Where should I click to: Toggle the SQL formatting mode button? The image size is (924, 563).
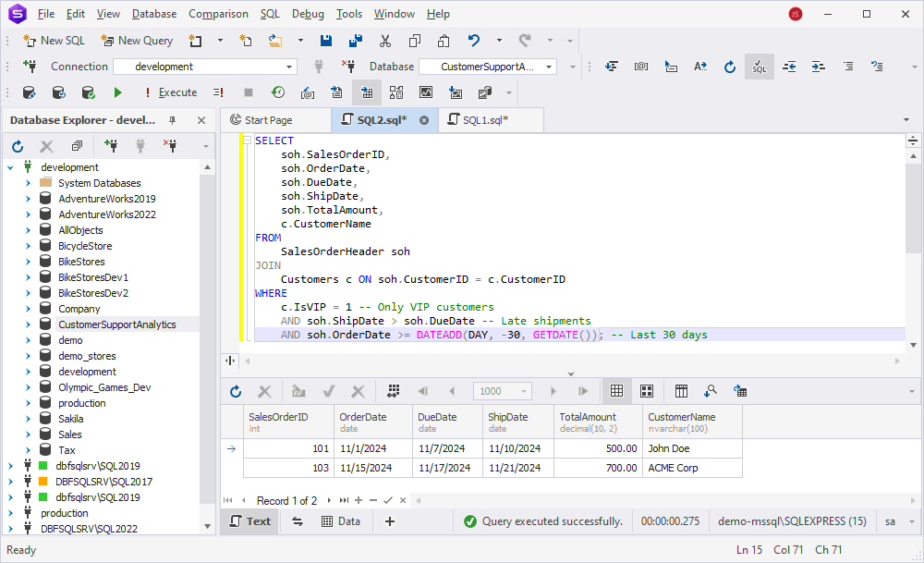point(759,67)
